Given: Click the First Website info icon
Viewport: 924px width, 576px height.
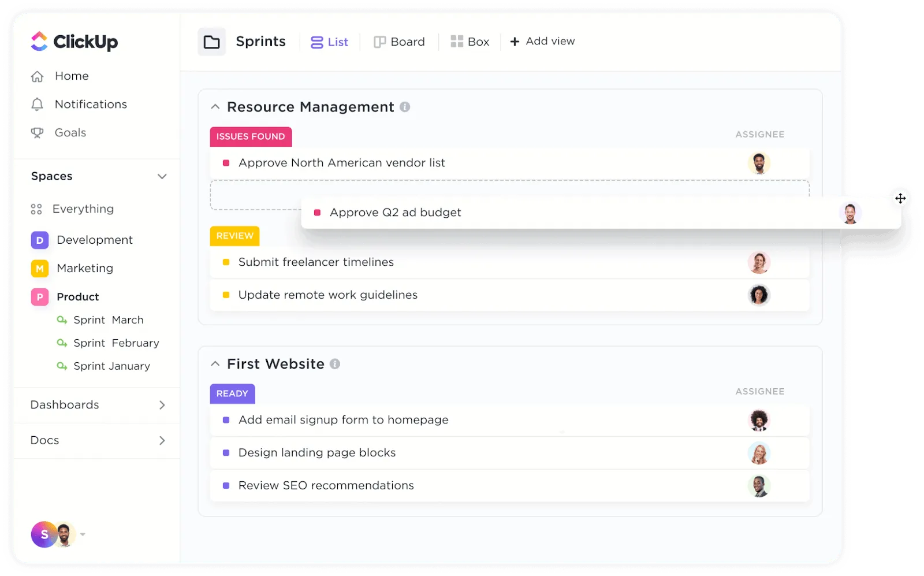Looking at the screenshot, I should 335,364.
